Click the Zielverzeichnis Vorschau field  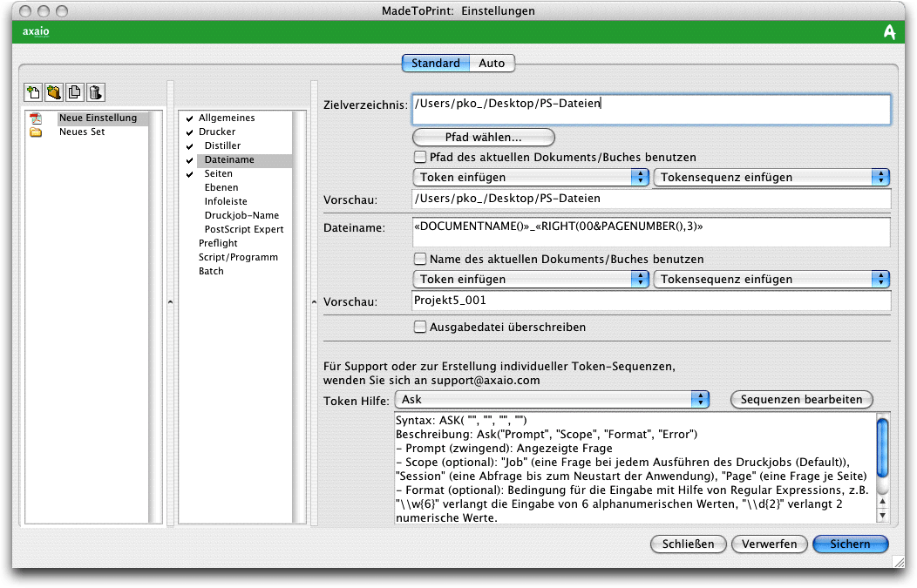click(x=651, y=199)
